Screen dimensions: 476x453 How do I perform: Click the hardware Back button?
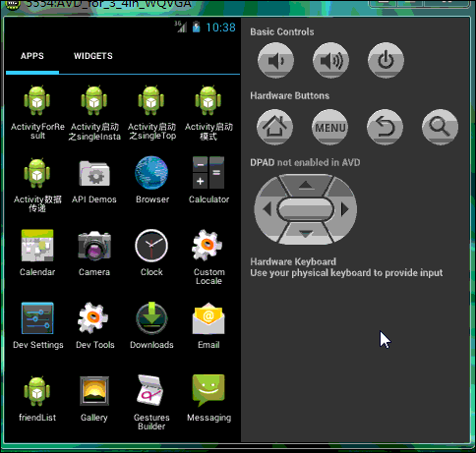(x=385, y=127)
